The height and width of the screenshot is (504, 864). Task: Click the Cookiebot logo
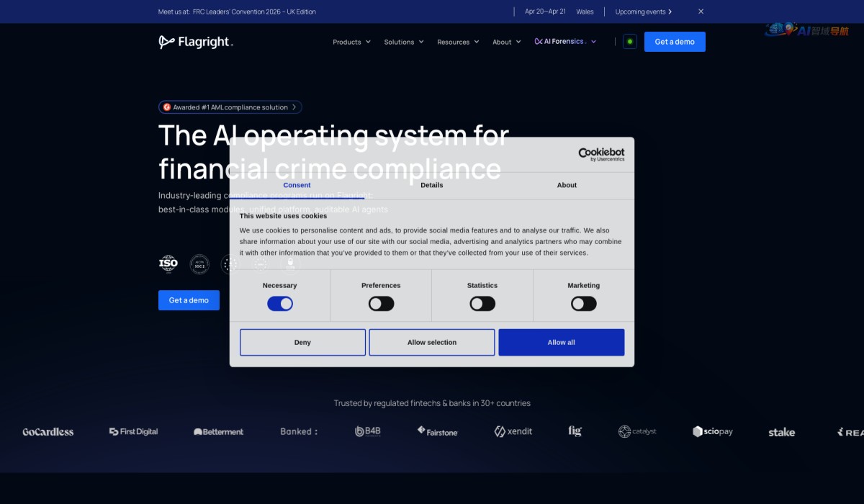[601, 154]
